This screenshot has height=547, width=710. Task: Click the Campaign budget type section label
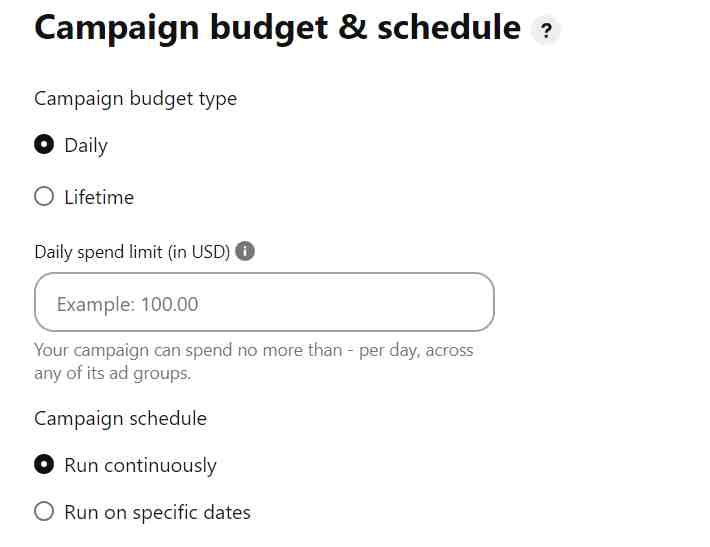(135, 99)
